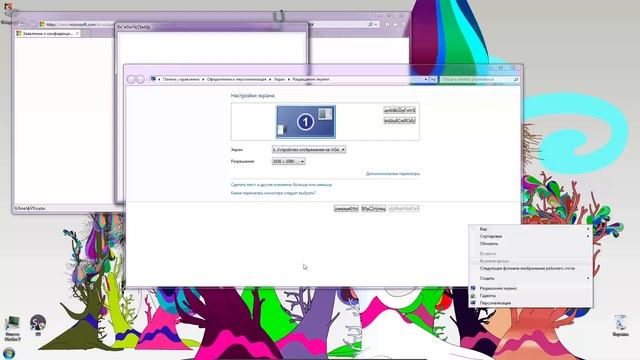
Task: Click the browser home icon
Action: click(387, 24)
